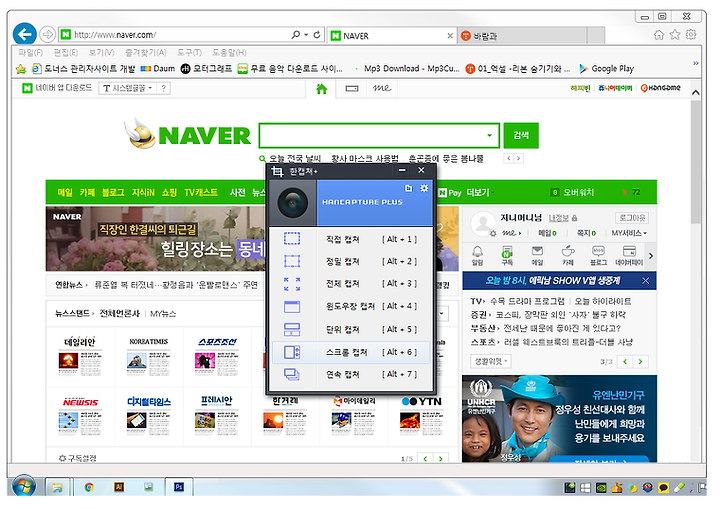The image size is (720, 509).
Task: Click the 블로그 icon in the profile panel
Action: (598, 251)
